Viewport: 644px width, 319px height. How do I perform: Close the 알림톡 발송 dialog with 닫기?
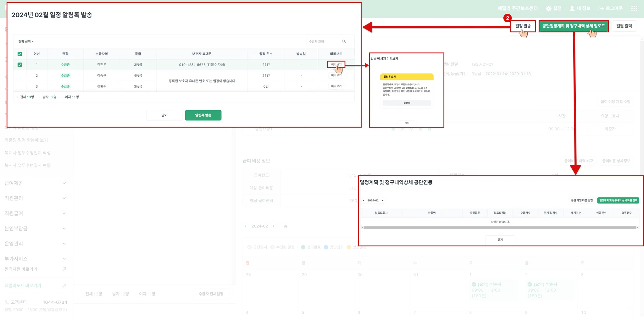(x=164, y=115)
